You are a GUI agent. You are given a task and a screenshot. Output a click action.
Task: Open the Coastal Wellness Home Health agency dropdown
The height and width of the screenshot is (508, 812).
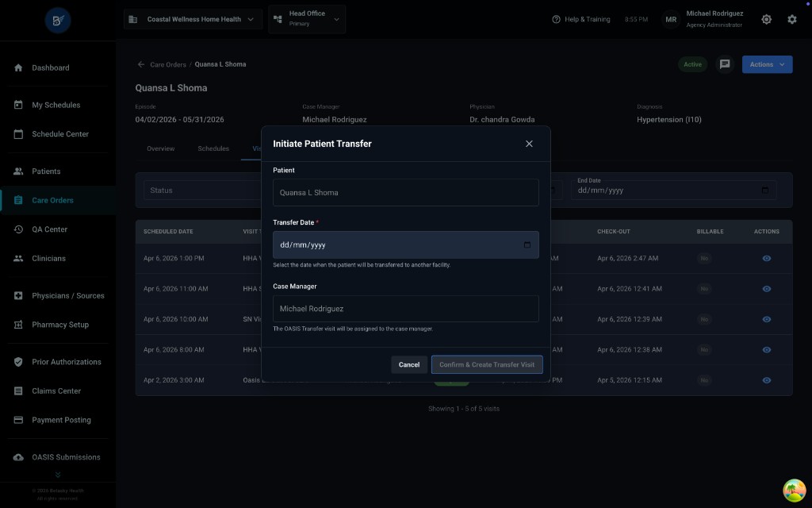click(193, 20)
